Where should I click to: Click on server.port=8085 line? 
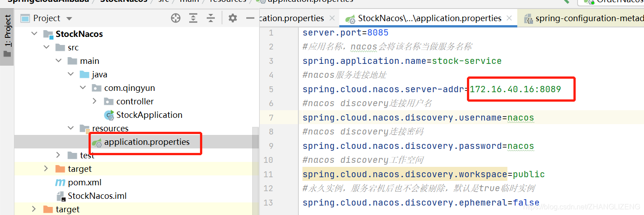click(x=346, y=33)
